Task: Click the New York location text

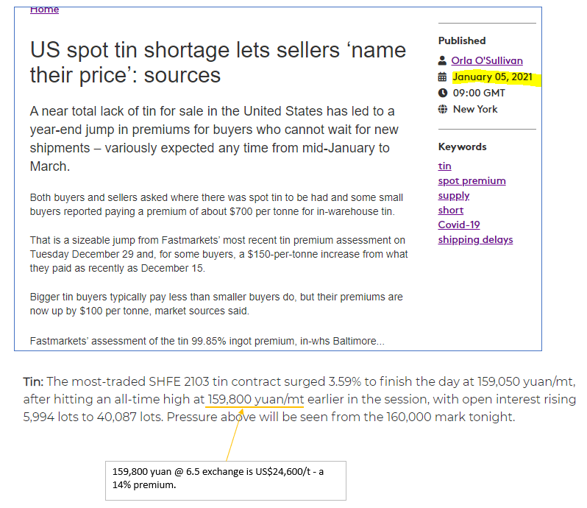Action: [x=475, y=109]
